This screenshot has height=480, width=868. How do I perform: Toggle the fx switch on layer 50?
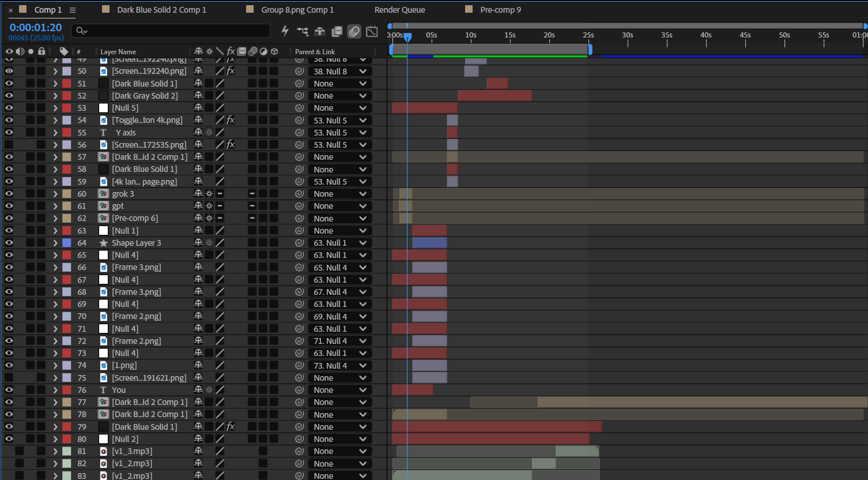(231, 71)
